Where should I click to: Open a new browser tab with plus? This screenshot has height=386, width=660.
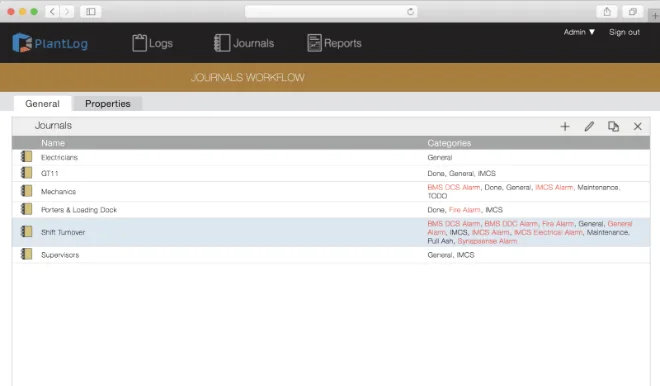655,16
